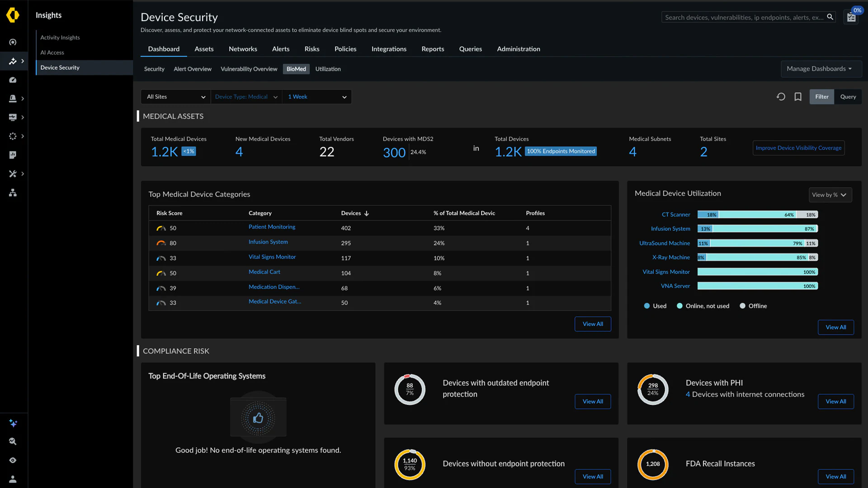Open the View by % dropdown in utilization panel
This screenshot has width=868, height=488.
(x=830, y=195)
